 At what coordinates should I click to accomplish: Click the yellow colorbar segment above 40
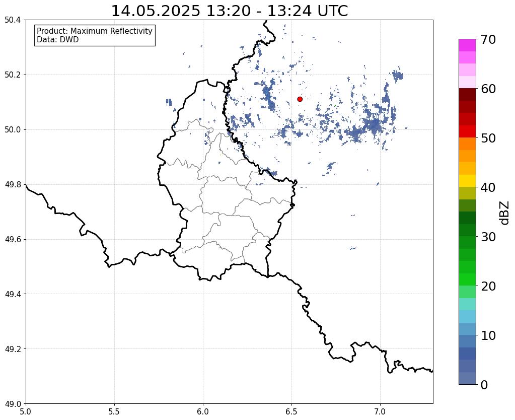(x=467, y=181)
